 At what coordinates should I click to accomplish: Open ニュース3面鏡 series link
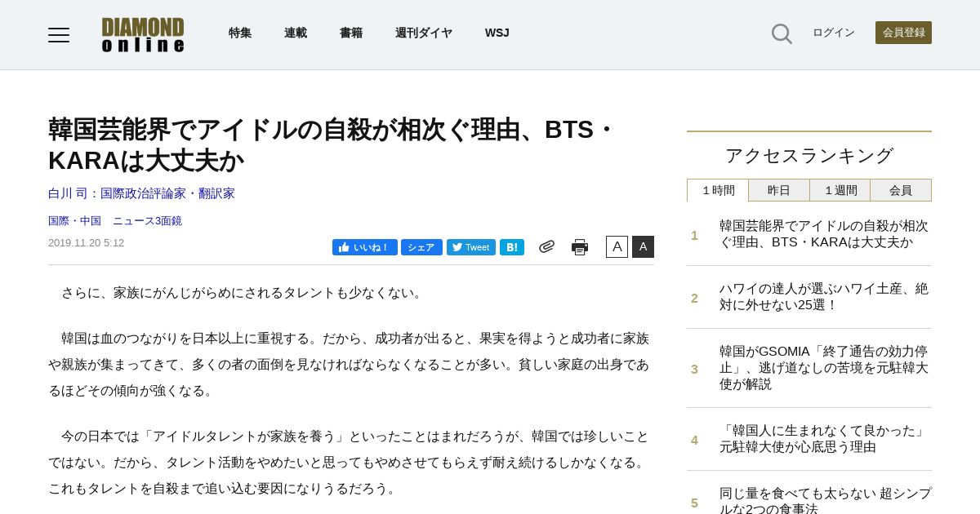click(147, 221)
